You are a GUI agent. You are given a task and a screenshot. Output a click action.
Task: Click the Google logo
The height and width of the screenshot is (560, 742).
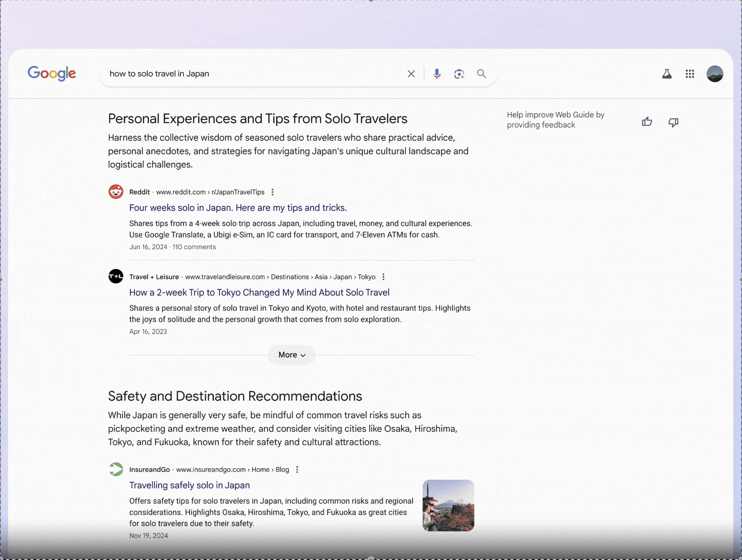[52, 73]
